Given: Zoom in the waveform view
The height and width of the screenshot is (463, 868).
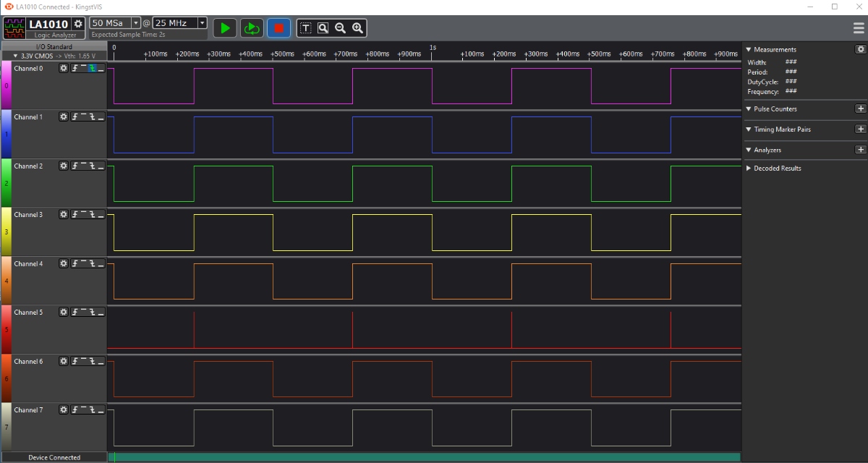Looking at the screenshot, I should tap(357, 28).
